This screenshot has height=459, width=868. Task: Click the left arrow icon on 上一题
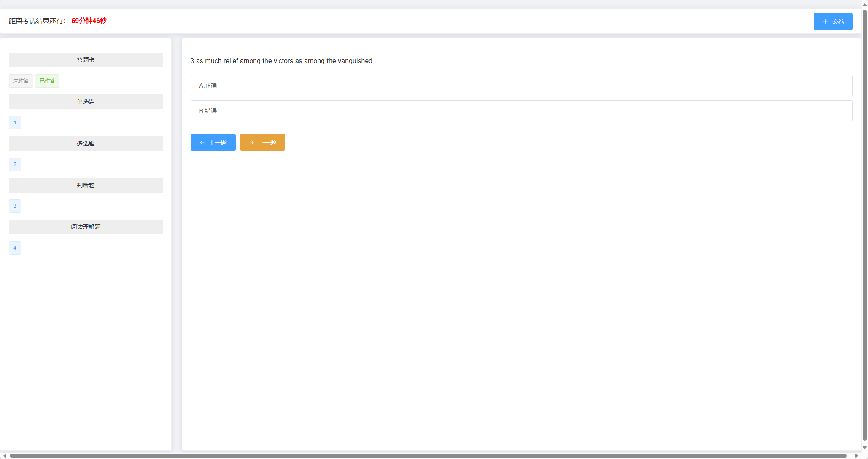(202, 142)
